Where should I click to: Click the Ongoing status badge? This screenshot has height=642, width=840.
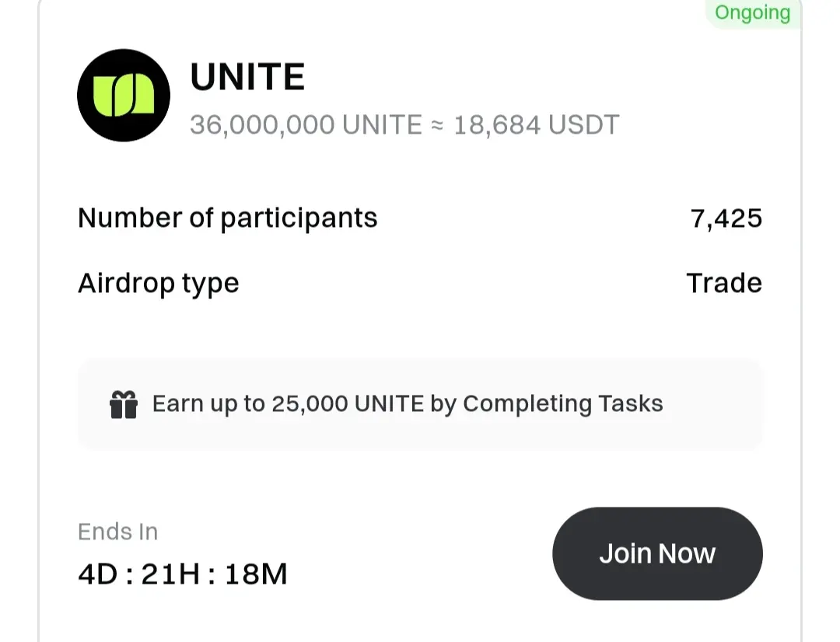(753, 12)
